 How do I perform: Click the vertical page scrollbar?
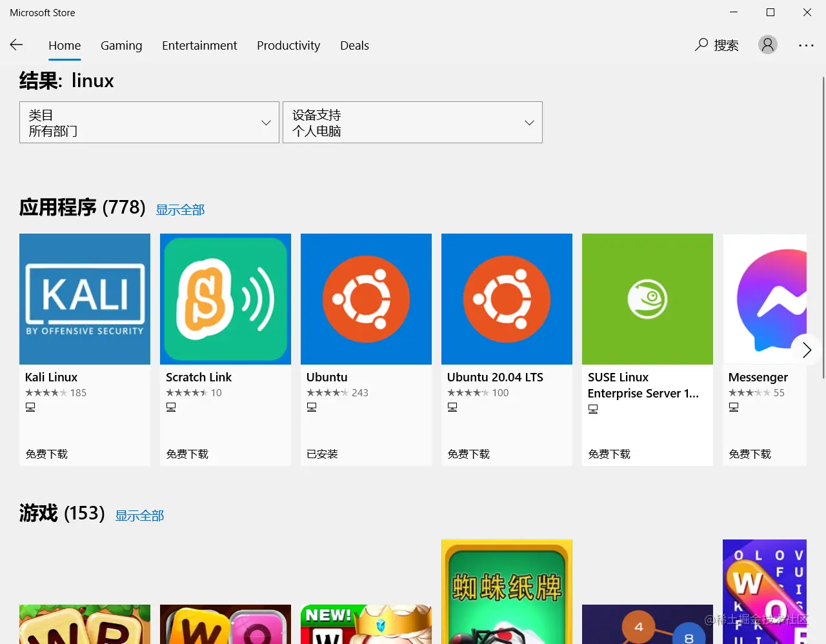[823, 227]
